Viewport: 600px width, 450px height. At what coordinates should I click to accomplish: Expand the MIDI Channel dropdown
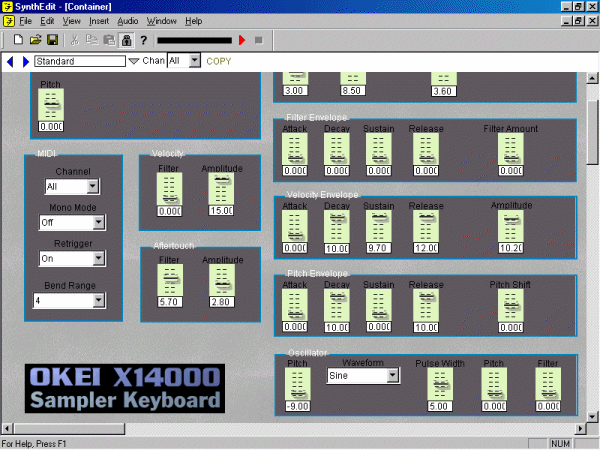[x=92, y=186]
